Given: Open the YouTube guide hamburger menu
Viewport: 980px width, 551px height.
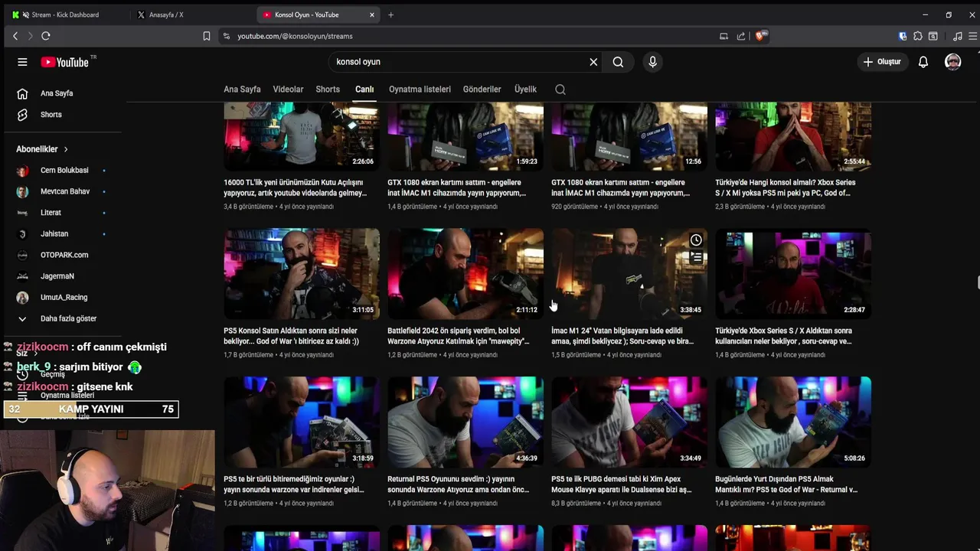Looking at the screenshot, I should tap(22, 62).
